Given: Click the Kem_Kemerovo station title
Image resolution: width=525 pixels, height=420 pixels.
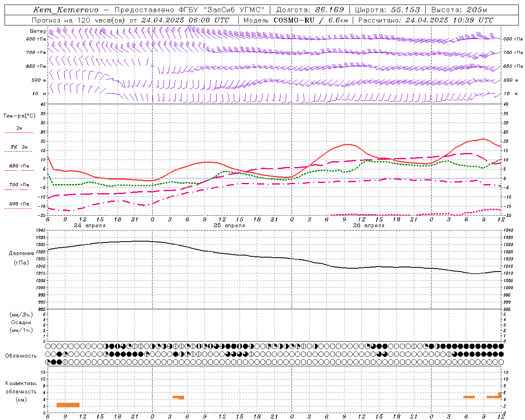Looking at the screenshot, I should [66, 10].
